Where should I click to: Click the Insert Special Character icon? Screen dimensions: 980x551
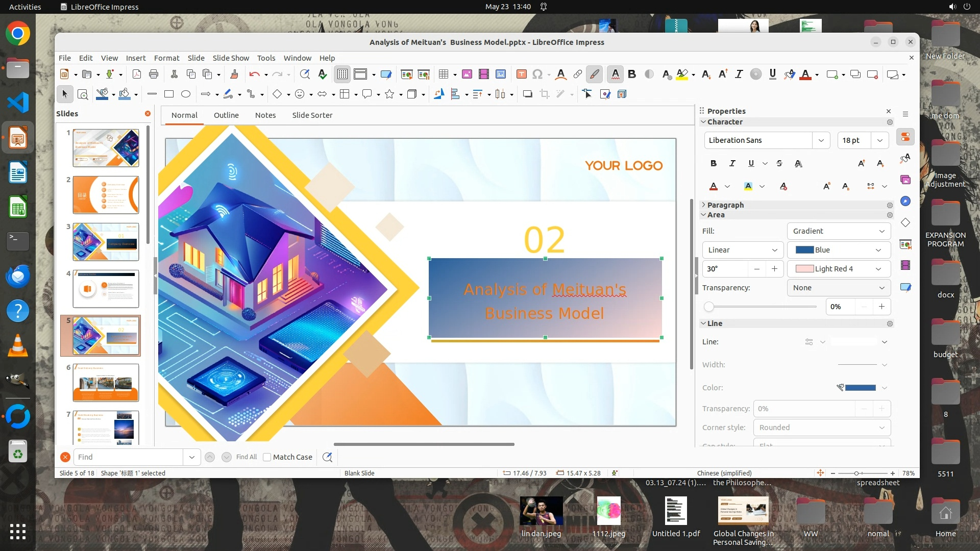[537, 74]
